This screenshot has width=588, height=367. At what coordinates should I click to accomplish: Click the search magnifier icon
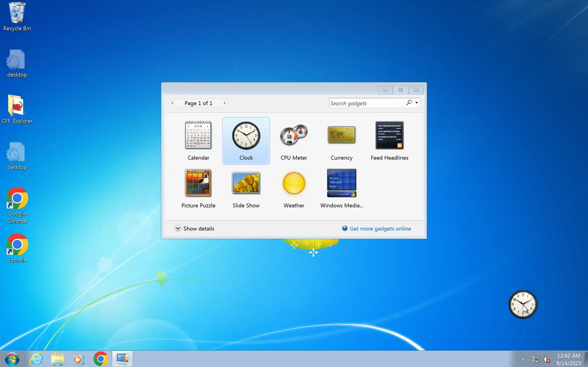(409, 103)
